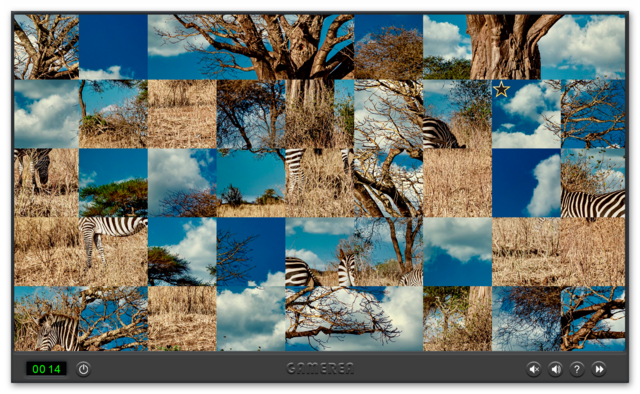The height and width of the screenshot is (394, 640).
Task: Mute the sound with crossed speaker icon
Action: pos(533,370)
